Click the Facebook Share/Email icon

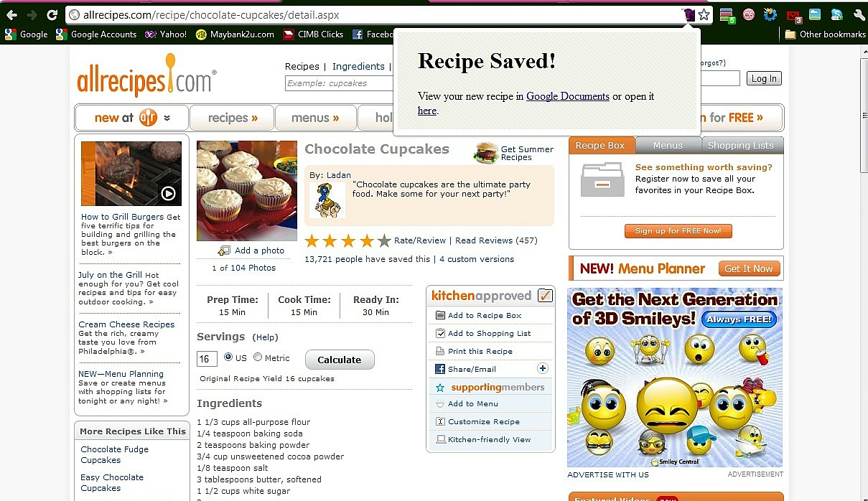(x=440, y=369)
